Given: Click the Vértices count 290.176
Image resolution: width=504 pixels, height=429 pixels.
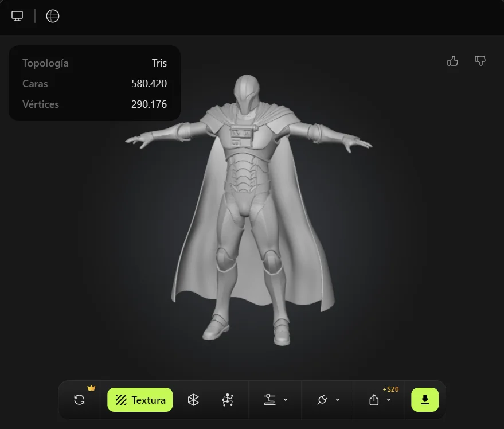Looking at the screenshot, I should (x=149, y=104).
